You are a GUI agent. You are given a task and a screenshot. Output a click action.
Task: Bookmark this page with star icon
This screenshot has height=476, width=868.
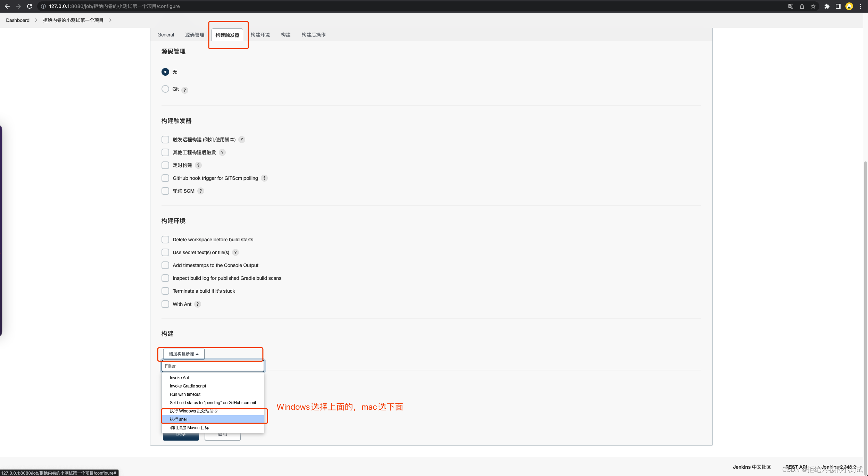click(x=813, y=6)
